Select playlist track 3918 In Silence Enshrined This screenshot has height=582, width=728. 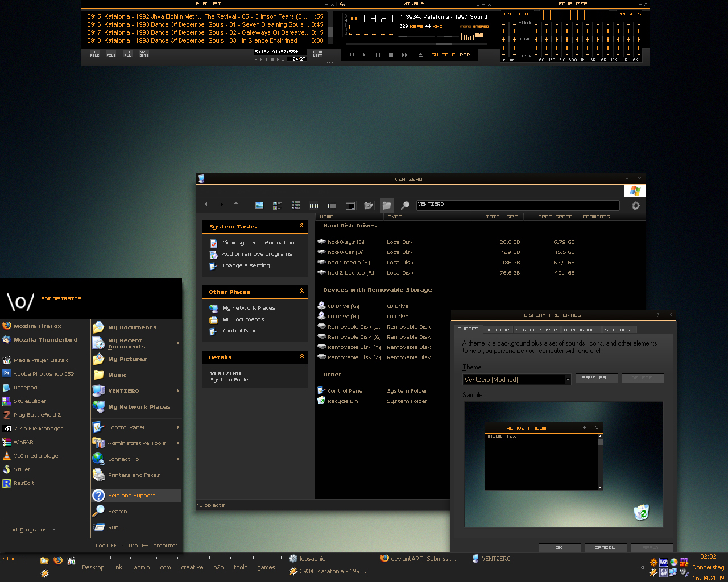[x=205, y=41]
